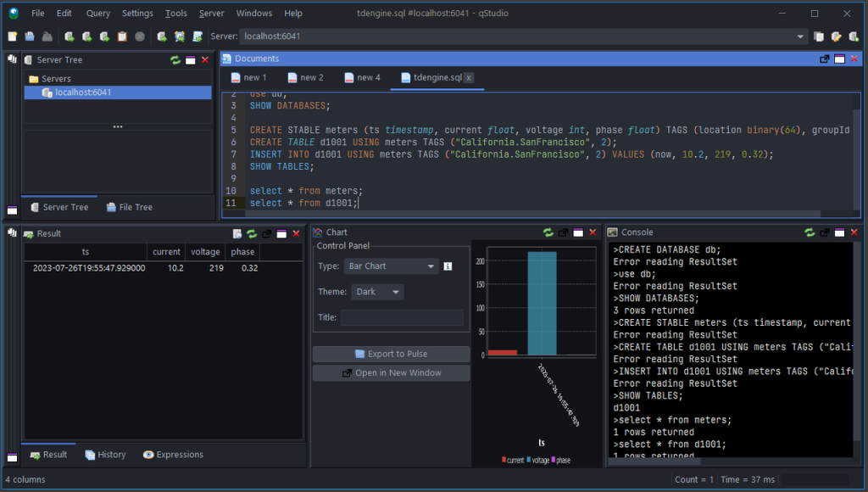868x492 pixels.
Task: Click the chart type info icon
Action: click(x=448, y=266)
